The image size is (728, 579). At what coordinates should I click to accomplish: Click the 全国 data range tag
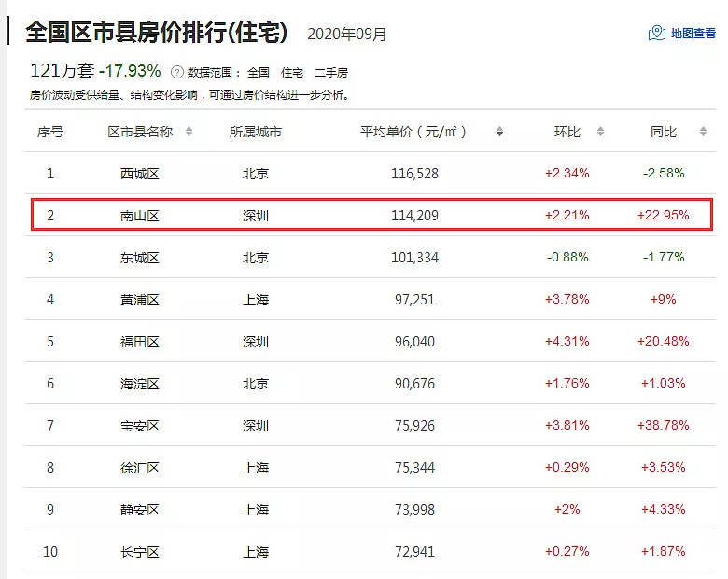coord(259,73)
